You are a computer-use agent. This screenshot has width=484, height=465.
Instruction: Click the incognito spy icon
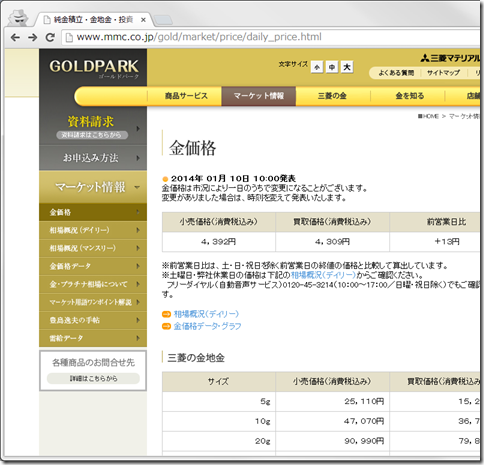[18, 18]
